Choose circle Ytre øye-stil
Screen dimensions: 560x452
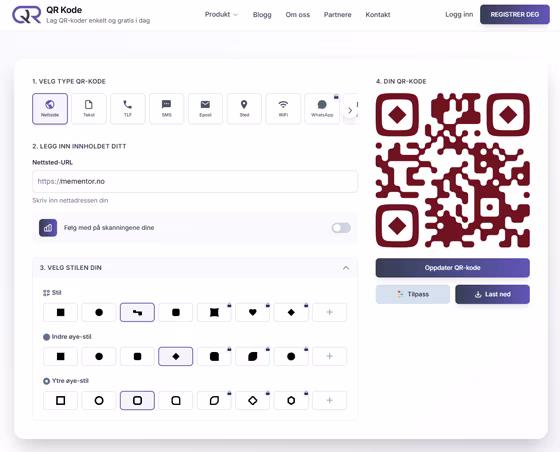coord(99,401)
